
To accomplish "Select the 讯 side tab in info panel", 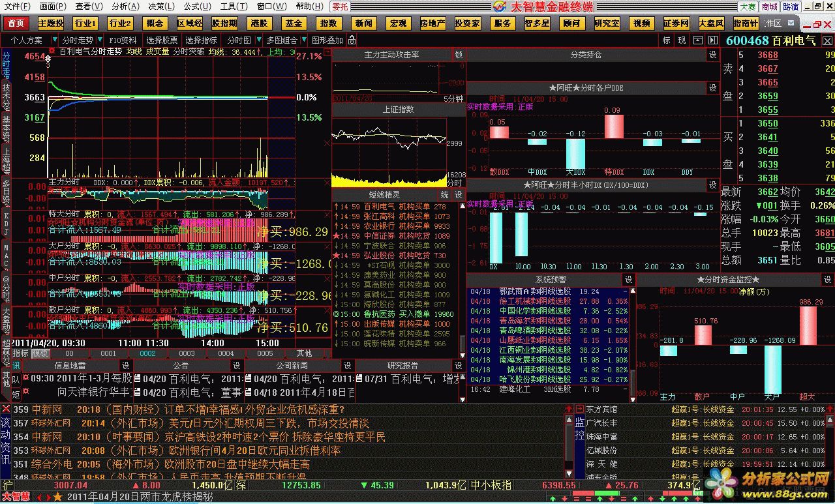I will (x=16, y=365).
